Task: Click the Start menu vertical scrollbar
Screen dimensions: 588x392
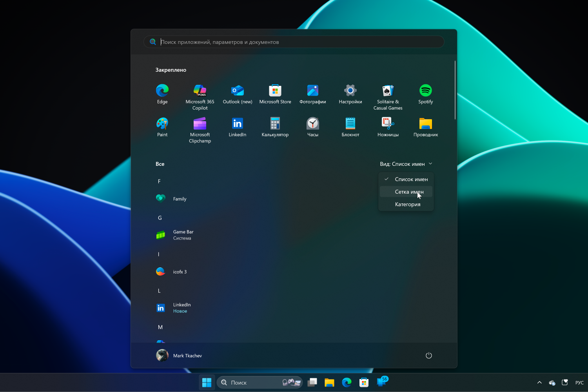Action: [x=455, y=90]
